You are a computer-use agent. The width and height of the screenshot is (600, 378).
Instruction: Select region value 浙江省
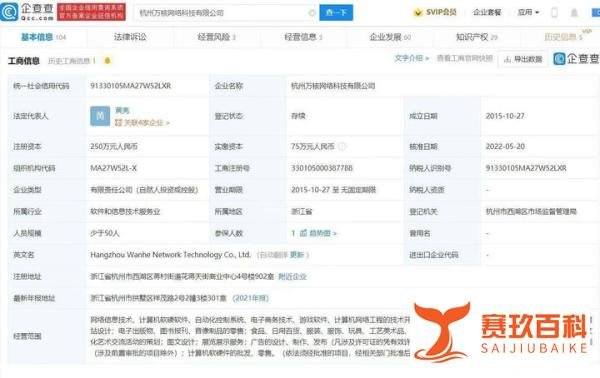pos(302,212)
